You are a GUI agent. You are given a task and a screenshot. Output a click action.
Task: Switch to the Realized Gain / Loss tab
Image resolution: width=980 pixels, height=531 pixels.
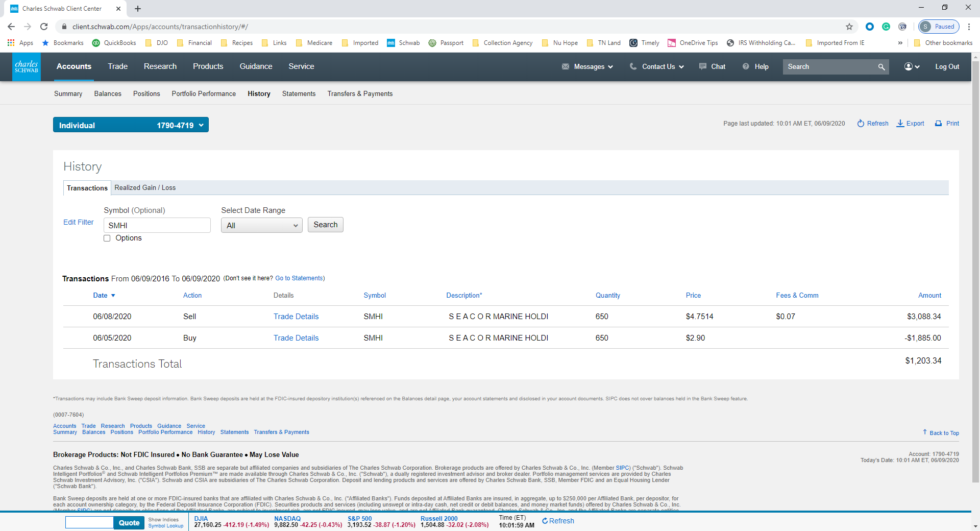click(x=145, y=188)
